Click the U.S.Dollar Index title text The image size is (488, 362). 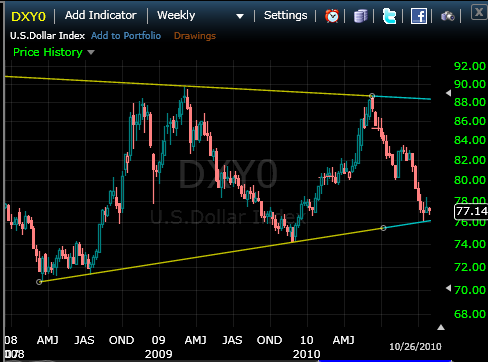[x=47, y=36]
